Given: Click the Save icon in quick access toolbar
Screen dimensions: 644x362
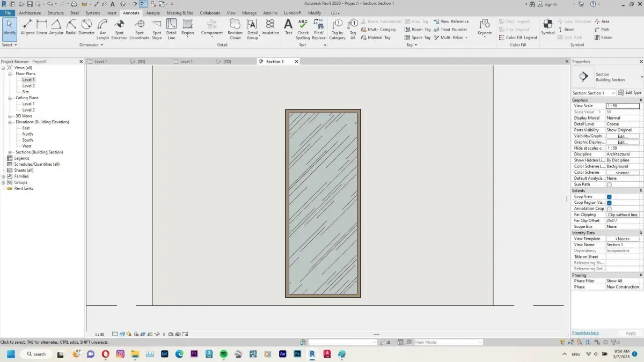Looking at the screenshot, I should (x=30, y=4).
